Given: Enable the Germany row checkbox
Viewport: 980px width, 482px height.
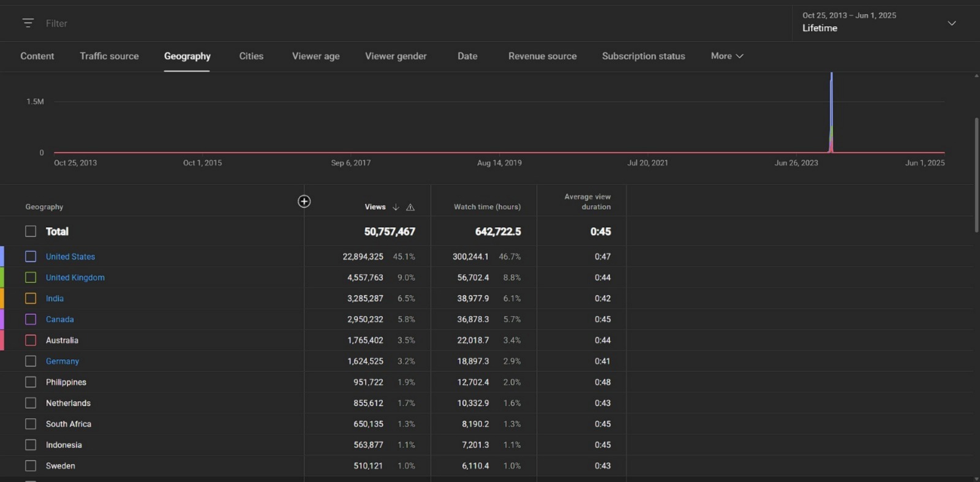Looking at the screenshot, I should (x=31, y=361).
